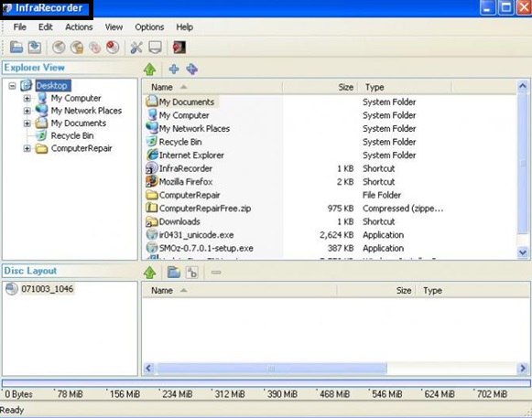The image size is (532, 418).
Task: Click the Erase disc red icon
Action: 113,48
